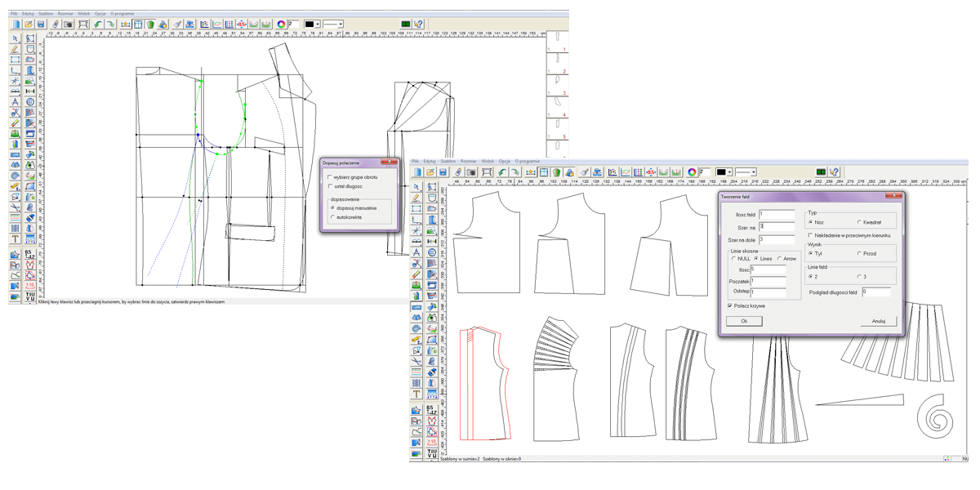This screenshot has width=980, height=490.
Task: Select 'Kwadrat' type radio button
Action: 859,222
